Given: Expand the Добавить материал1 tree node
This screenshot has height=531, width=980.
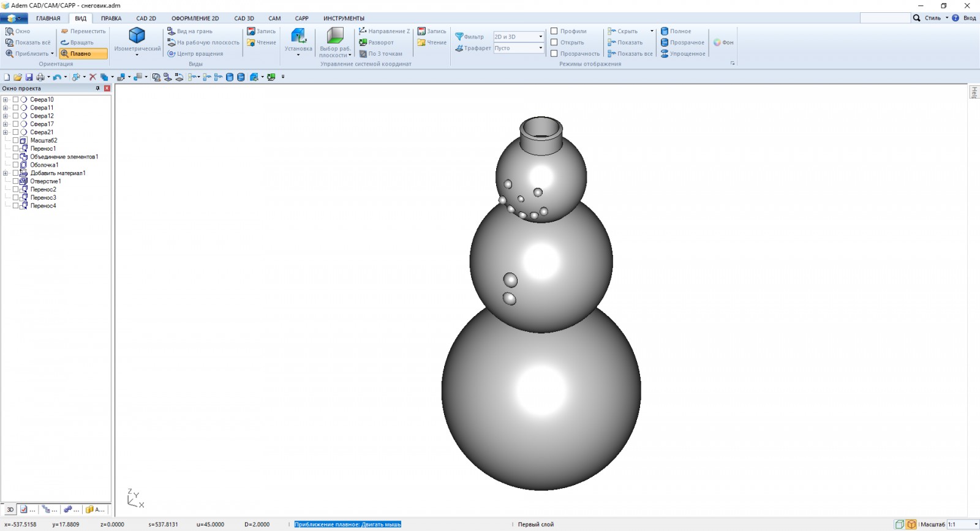Looking at the screenshot, I should tap(6, 173).
